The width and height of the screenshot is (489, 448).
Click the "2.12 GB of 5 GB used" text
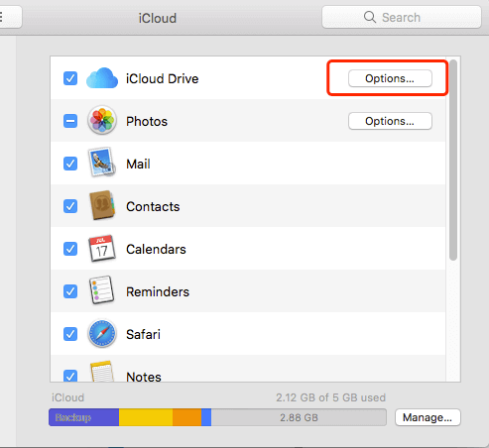click(x=331, y=397)
